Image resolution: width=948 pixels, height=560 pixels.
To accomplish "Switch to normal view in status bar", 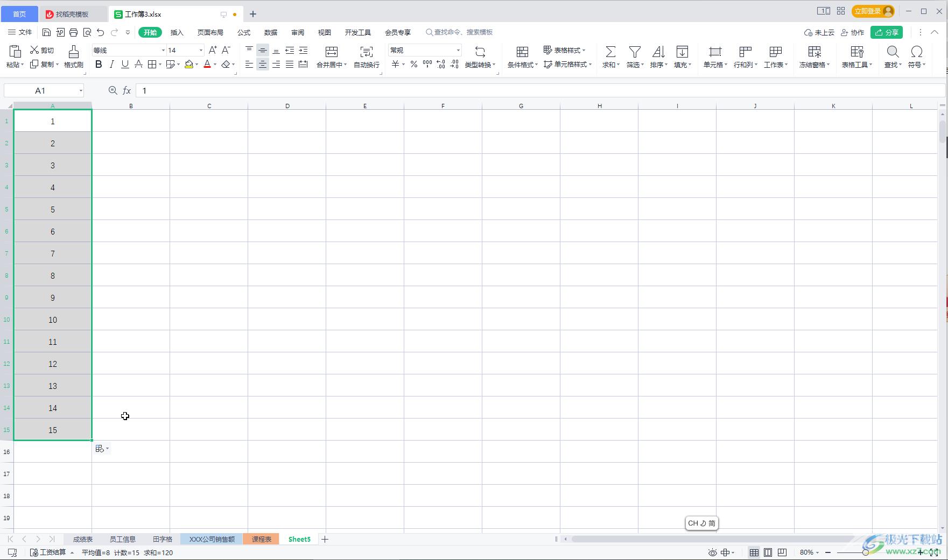I will 754,552.
